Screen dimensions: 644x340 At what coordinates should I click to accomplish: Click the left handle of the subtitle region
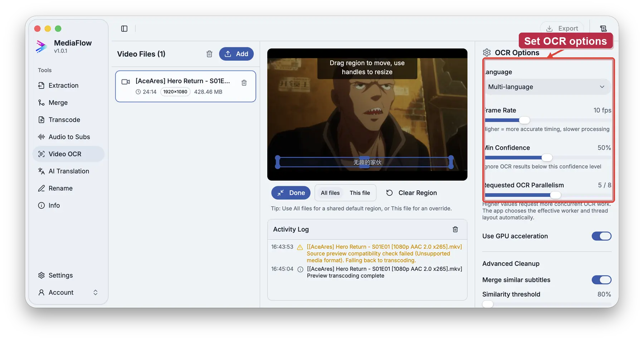(278, 162)
